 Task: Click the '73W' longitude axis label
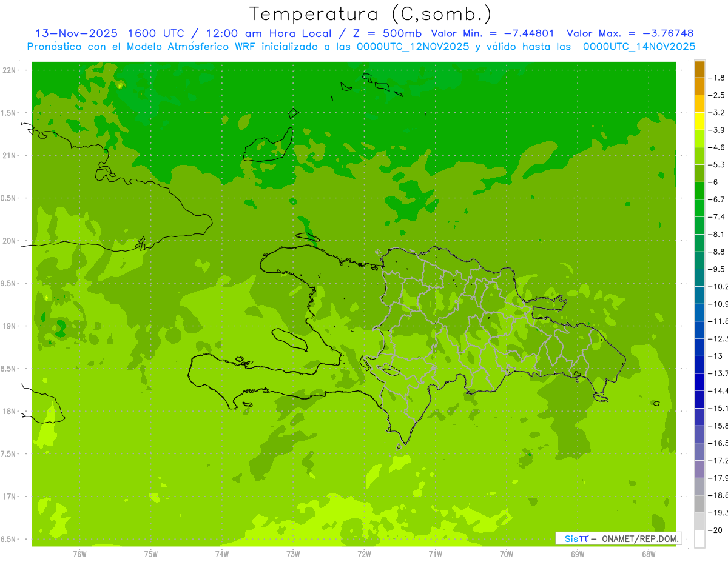pyautogui.click(x=293, y=554)
